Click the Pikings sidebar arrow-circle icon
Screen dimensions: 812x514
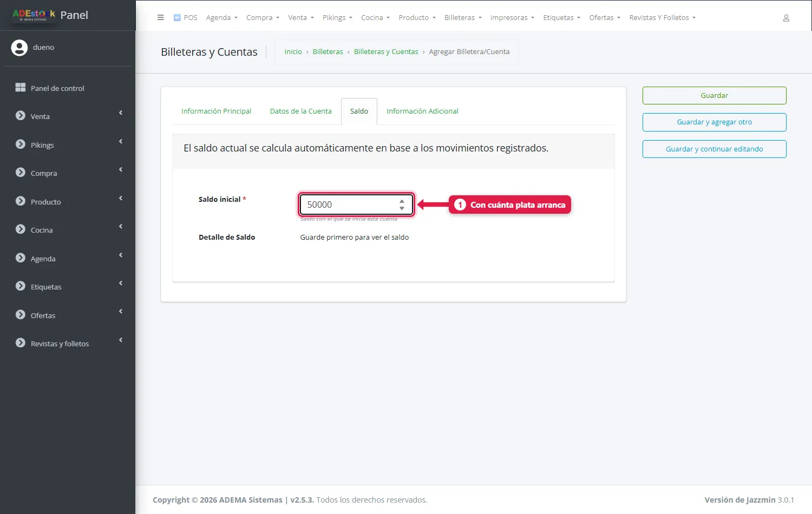tap(21, 144)
